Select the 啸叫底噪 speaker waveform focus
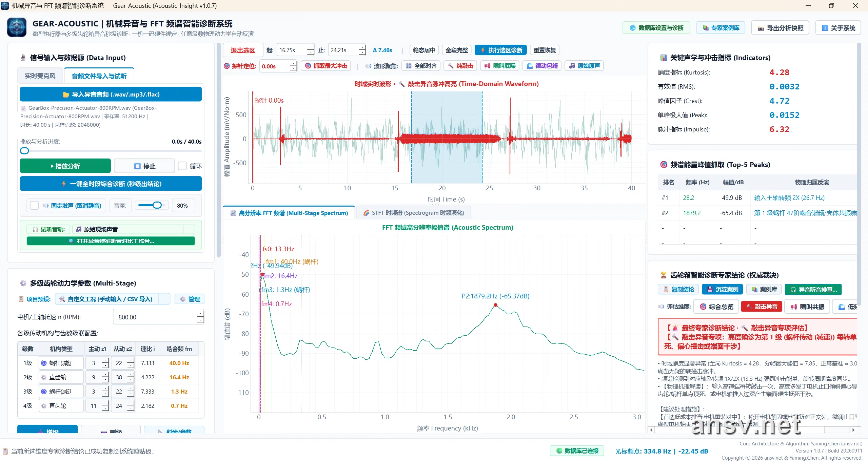The height and width of the screenshot is (463, 868). click(500, 66)
